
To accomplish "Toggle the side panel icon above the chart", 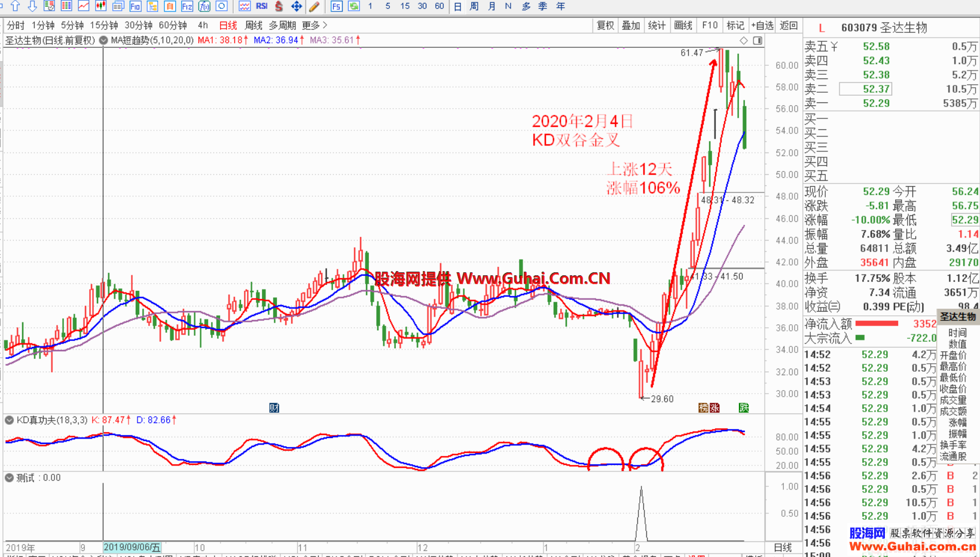I will coord(758,41).
